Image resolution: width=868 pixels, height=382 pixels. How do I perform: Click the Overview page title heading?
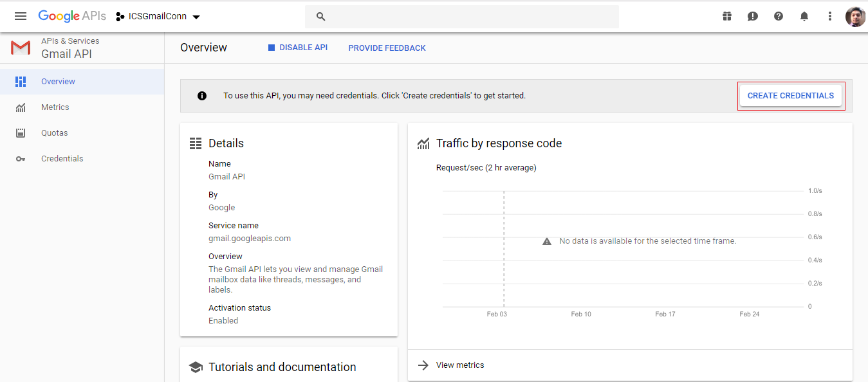pos(203,48)
